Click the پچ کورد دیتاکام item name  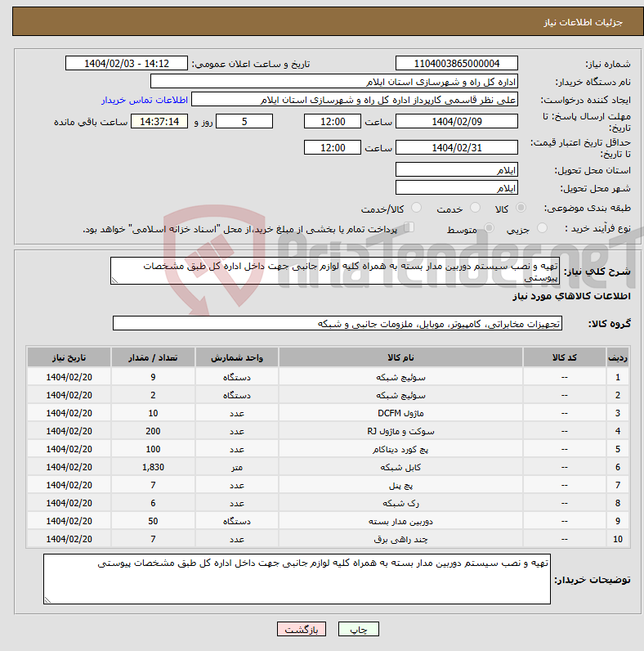tap(400, 449)
